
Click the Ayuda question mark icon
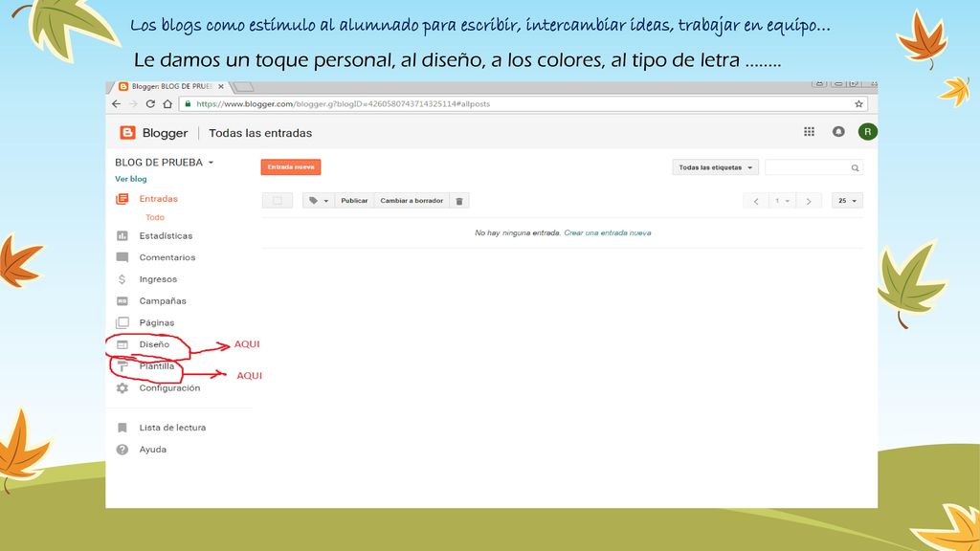pos(122,450)
